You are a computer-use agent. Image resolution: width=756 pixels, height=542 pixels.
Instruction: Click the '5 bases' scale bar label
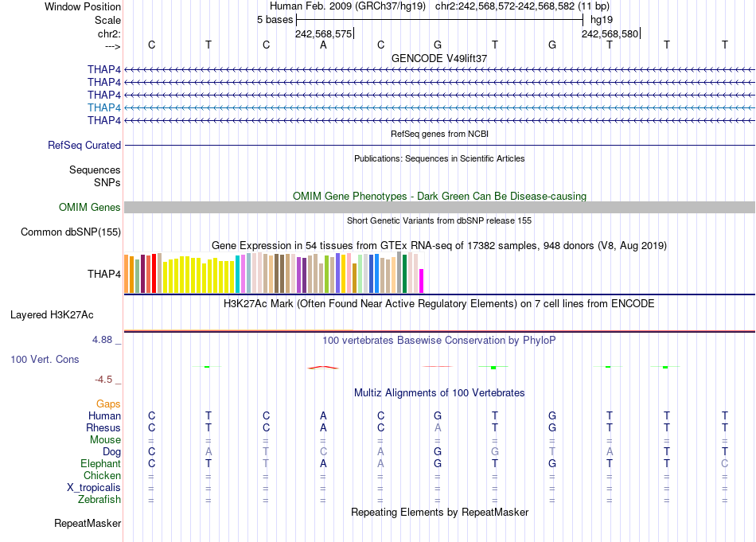(x=275, y=20)
